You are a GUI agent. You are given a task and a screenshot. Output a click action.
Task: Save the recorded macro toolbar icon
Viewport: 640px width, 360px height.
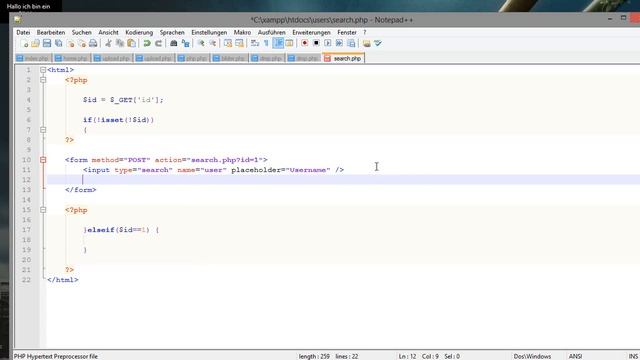tap(351, 43)
